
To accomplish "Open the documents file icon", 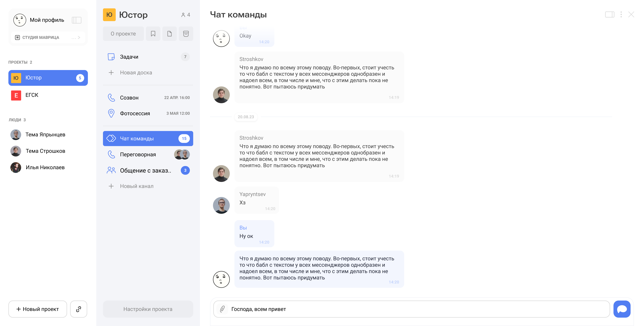I will click(x=170, y=34).
